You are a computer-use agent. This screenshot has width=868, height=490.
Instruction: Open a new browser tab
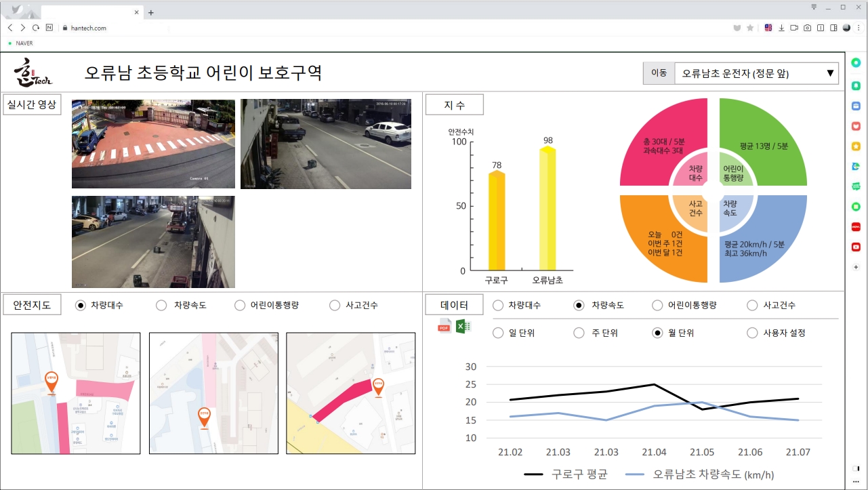[151, 12]
